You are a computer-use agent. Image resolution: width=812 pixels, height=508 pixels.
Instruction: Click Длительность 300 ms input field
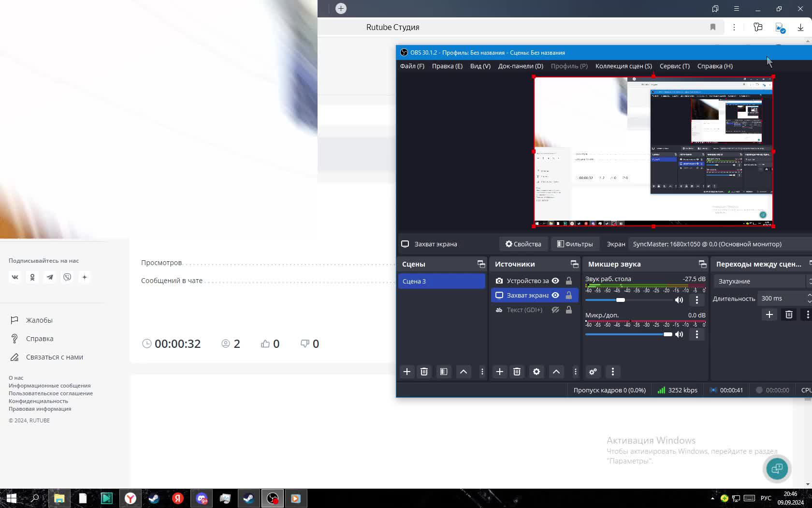[782, 299]
